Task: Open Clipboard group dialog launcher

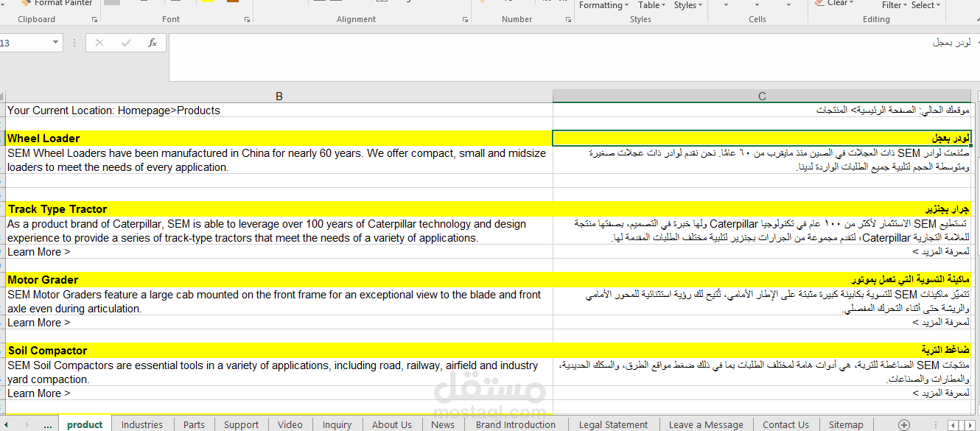Action: click(94, 19)
